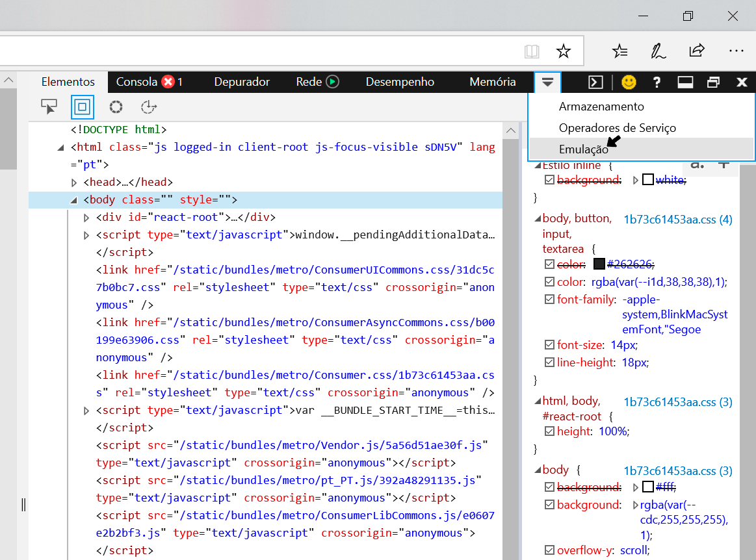Open the browser's three-dot settings menu
The image size is (756, 560).
pos(736,51)
